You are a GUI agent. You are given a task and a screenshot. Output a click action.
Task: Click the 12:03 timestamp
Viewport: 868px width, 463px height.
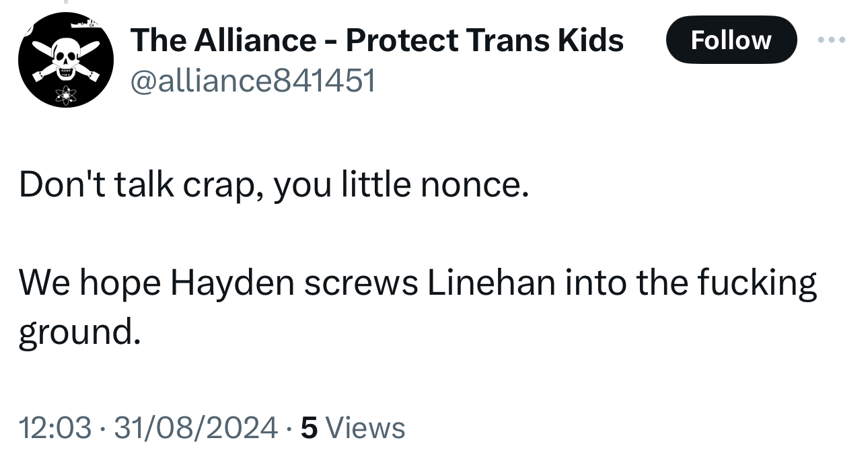(x=55, y=428)
